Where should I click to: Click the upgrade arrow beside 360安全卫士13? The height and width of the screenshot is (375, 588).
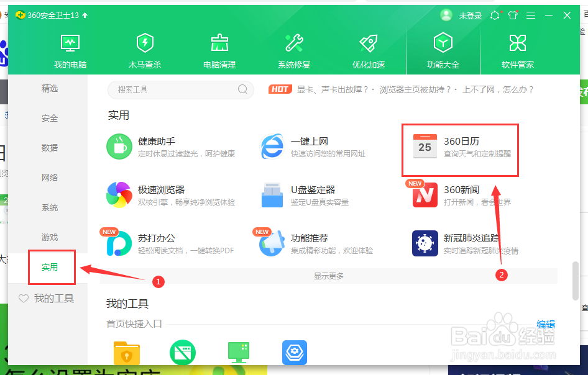pyautogui.click(x=85, y=15)
